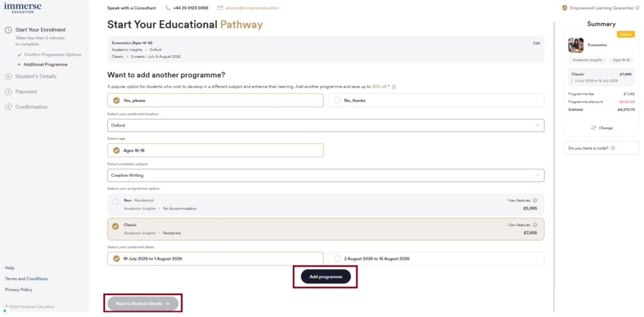Screen dimensions: 644x317
Task: Open info icon for Classic View features
Action: click(535, 225)
